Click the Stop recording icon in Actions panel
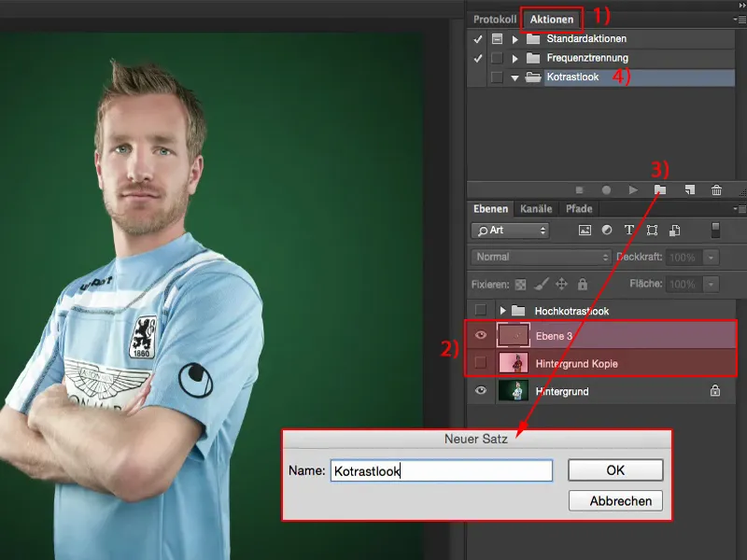 579,190
